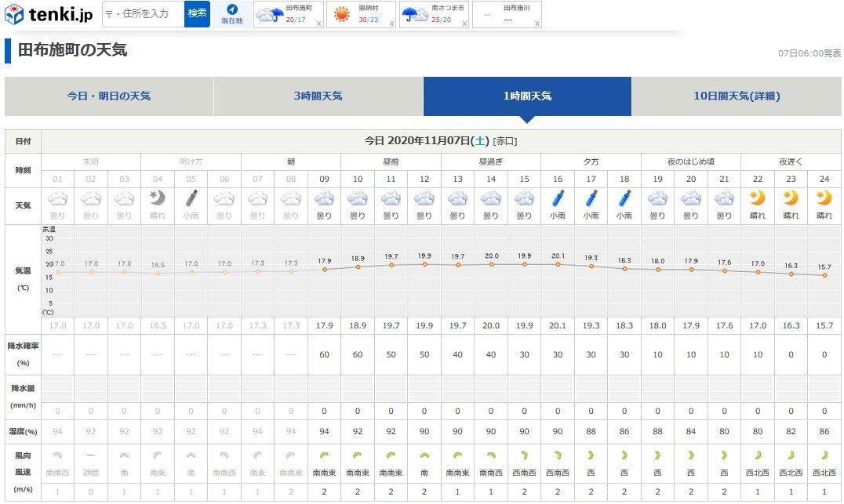
Task: Click the 南 wind arrow for hour 12
Action: [424, 455]
